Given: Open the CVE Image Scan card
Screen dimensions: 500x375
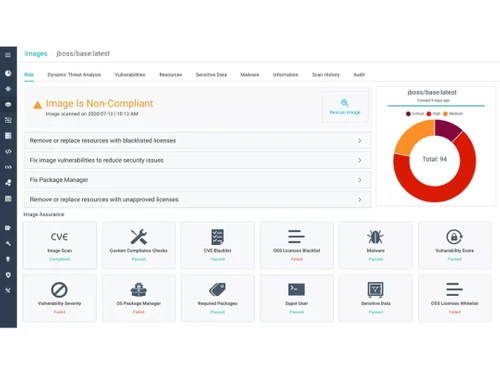Looking at the screenshot, I should coord(60,245).
